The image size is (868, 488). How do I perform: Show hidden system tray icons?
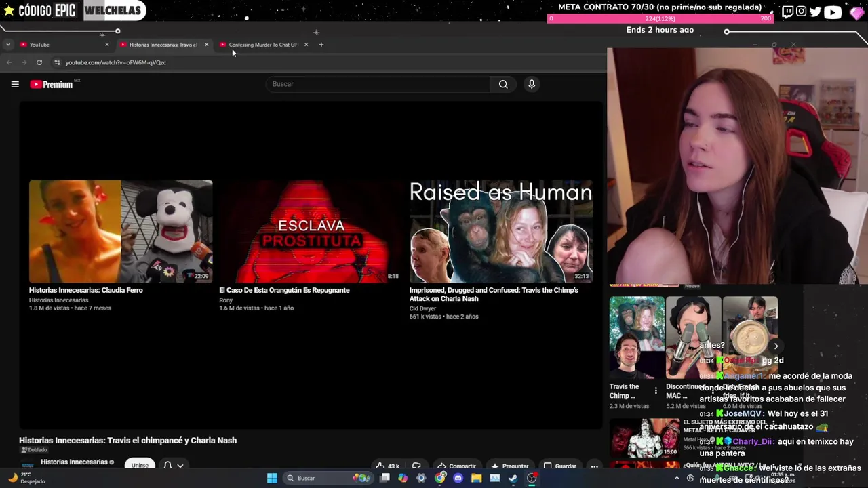[x=676, y=478]
